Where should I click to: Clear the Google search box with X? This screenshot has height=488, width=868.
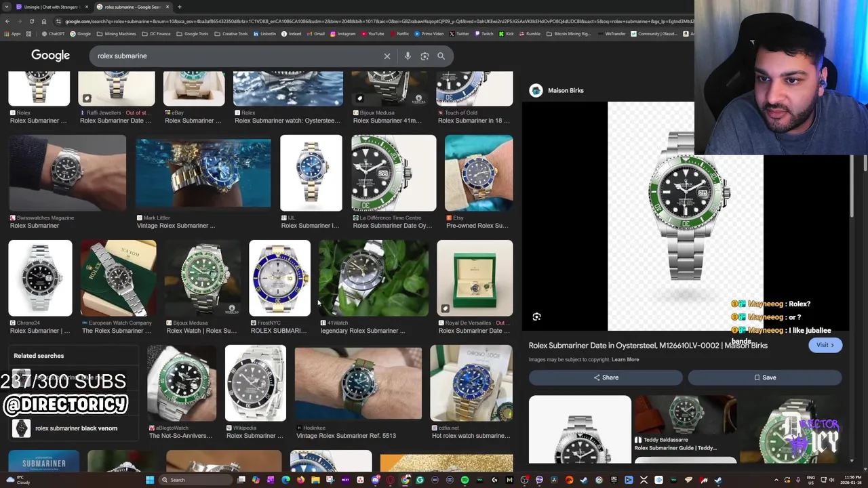(x=387, y=56)
